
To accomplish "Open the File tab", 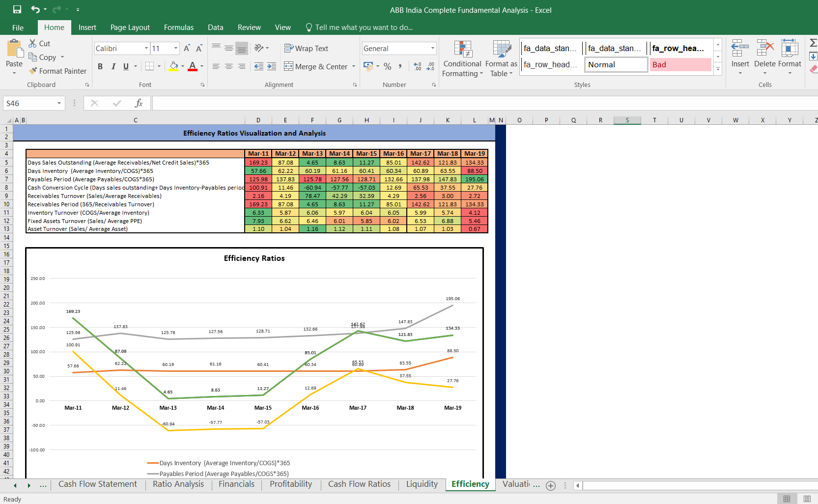I will (18, 28).
